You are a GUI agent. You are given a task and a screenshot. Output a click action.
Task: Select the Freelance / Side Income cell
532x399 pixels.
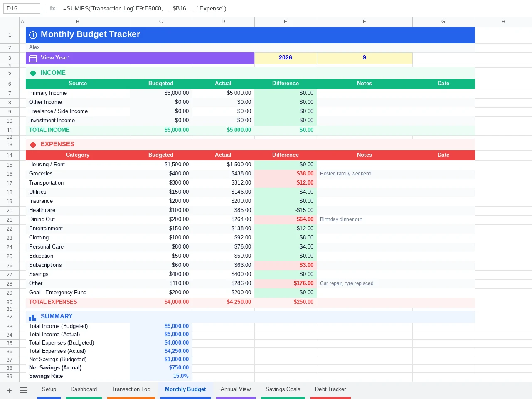78,111
